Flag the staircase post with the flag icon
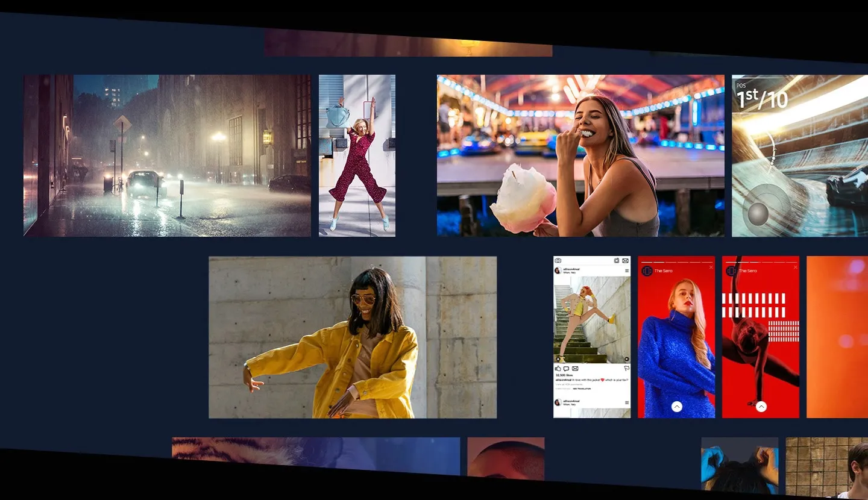This screenshot has height=500, width=868. tap(626, 368)
